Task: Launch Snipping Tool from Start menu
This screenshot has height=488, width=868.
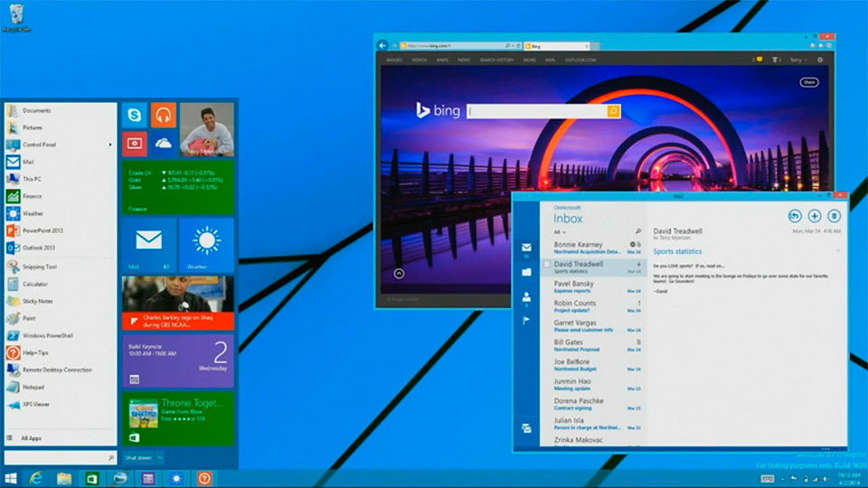Action: tap(61, 267)
